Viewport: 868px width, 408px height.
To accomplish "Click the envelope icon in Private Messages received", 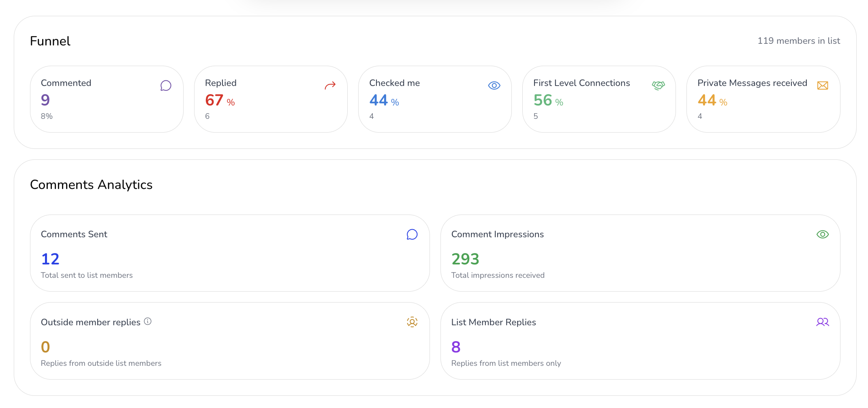I will click(x=823, y=86).
